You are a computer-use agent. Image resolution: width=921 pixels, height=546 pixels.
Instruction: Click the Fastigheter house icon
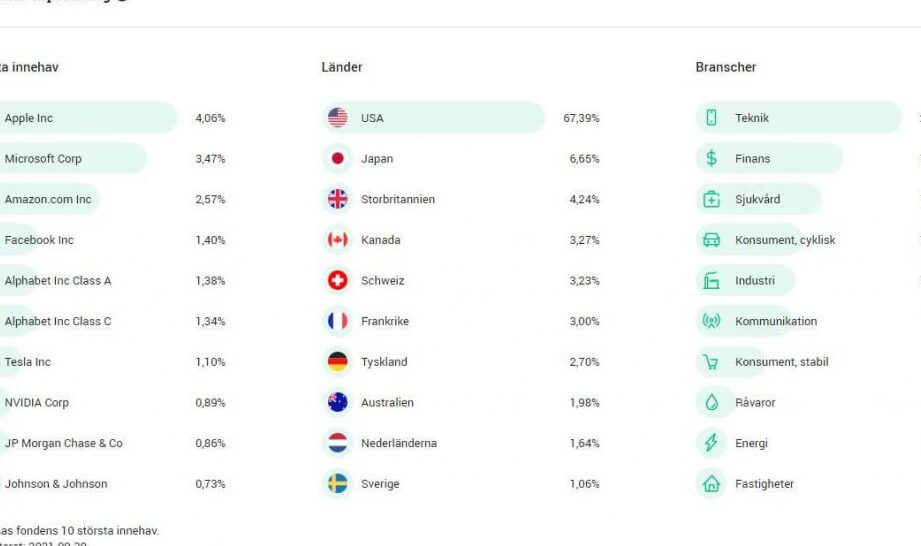(x=711, y=484)
